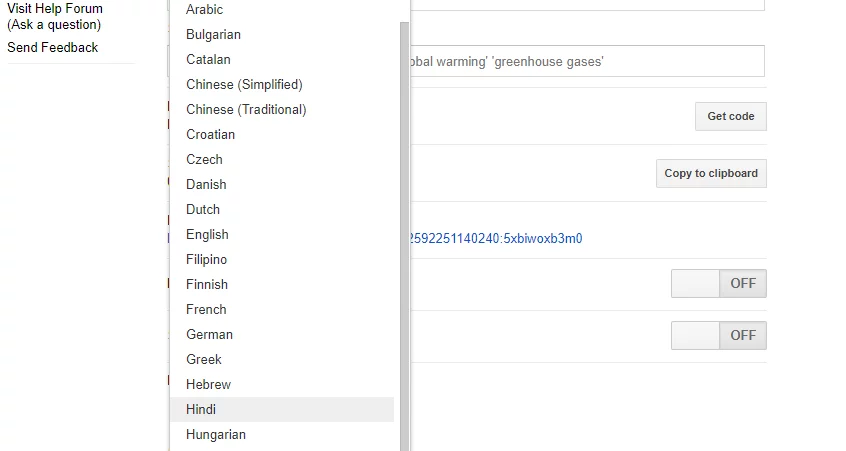Select English from the language list
Screen dimensions: 846x451
pos(207,235)
